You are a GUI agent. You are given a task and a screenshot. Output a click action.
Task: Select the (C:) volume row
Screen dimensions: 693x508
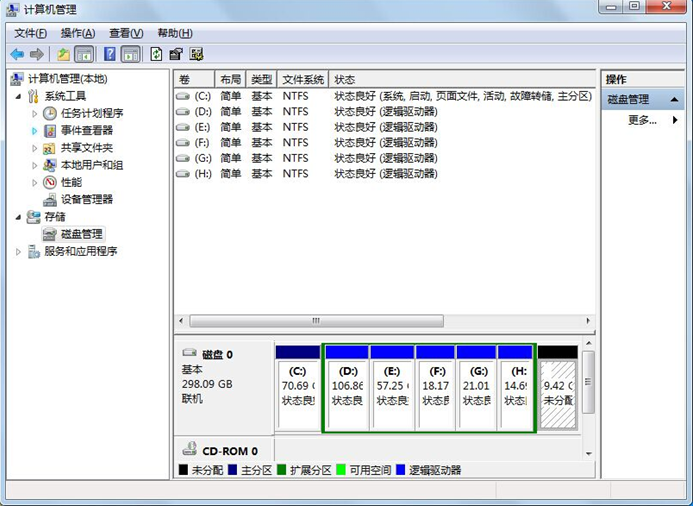[385, 96]
